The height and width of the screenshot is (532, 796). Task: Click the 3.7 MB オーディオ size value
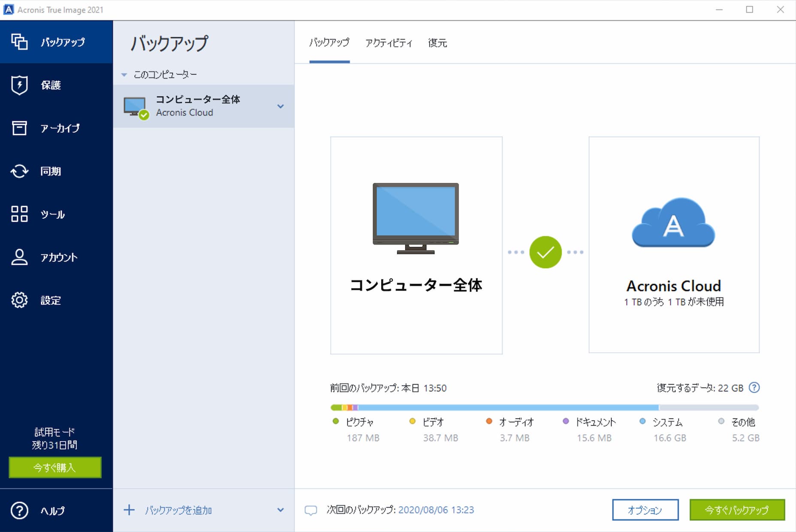(514, 438)
